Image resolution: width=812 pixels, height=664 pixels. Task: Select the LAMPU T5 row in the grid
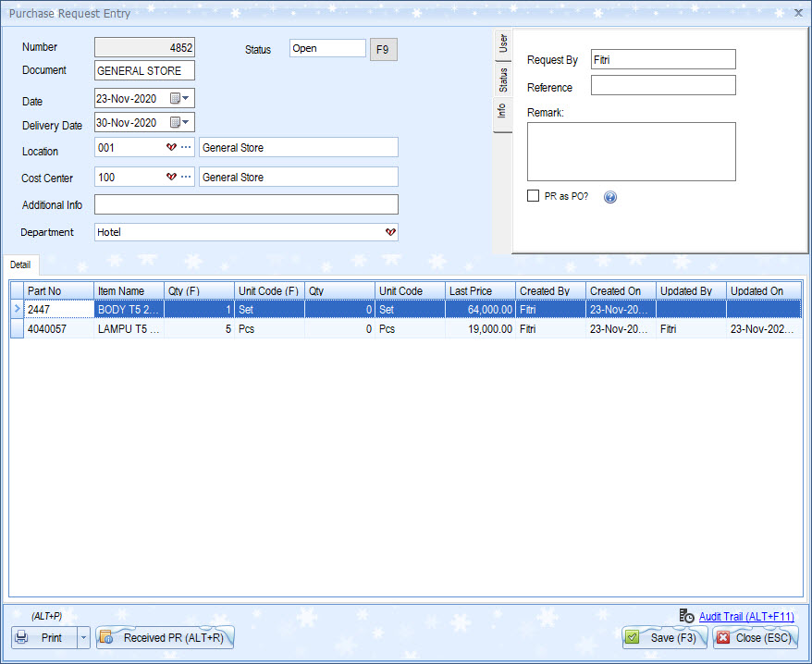tap(129, 328)
